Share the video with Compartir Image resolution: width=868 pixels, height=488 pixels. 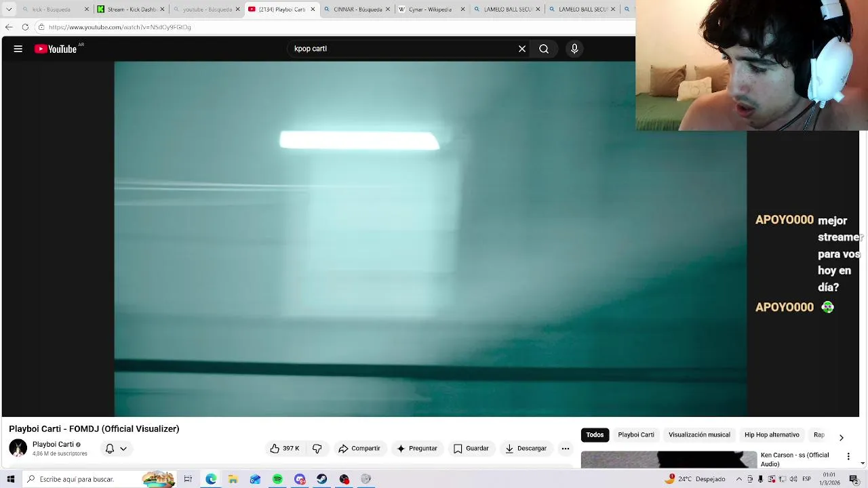(x=359, y=449)
